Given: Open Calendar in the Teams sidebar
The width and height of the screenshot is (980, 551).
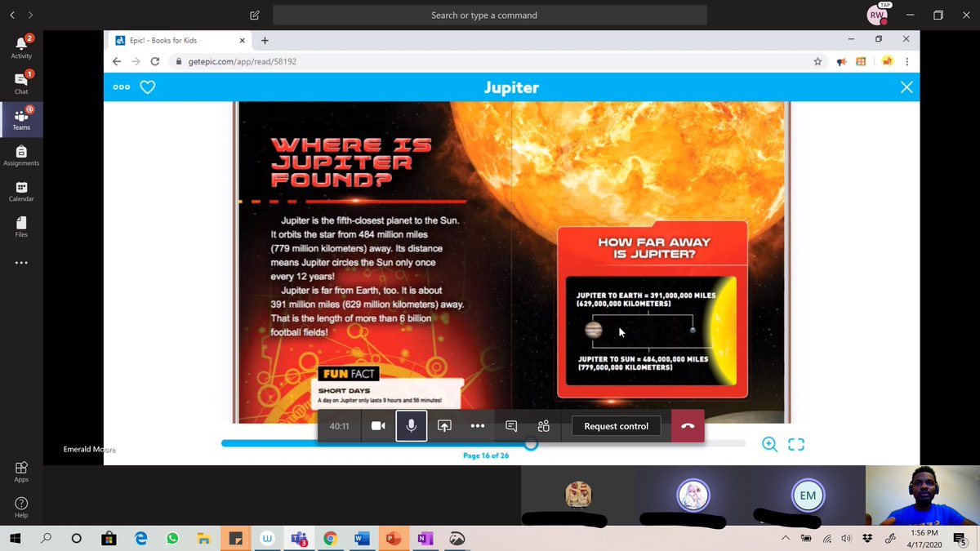Looking at the screenshot, I should pyautogui.click(x=21, y=191).
